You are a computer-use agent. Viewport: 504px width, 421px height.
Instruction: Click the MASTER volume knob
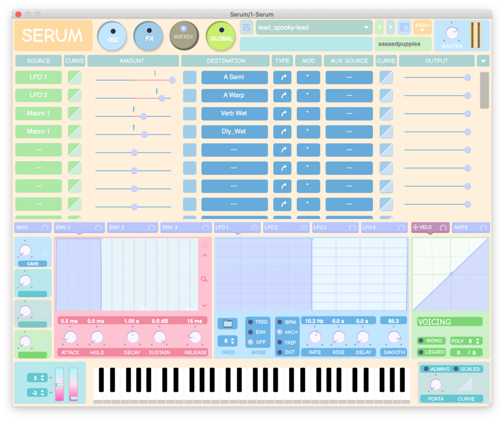click(452, 33)
